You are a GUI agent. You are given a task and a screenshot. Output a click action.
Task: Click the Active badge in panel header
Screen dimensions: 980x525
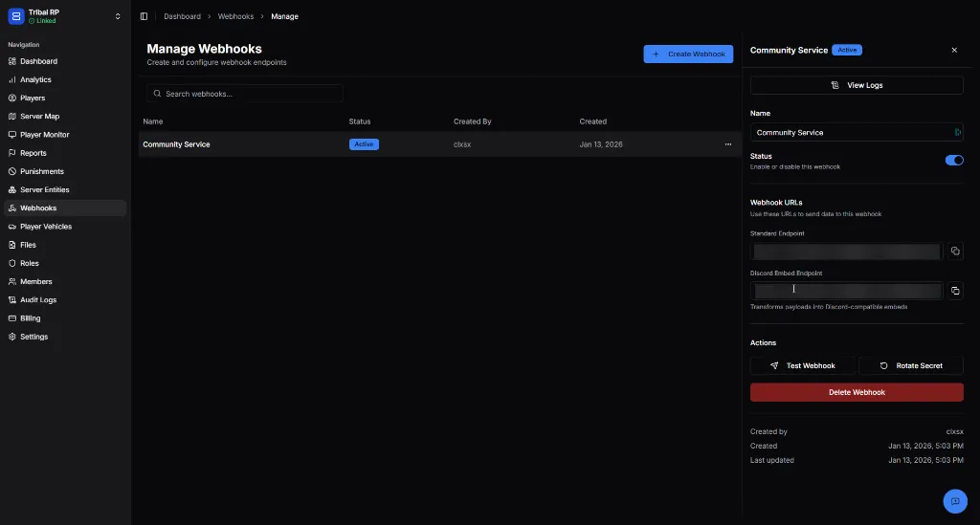tap(847, 50)
